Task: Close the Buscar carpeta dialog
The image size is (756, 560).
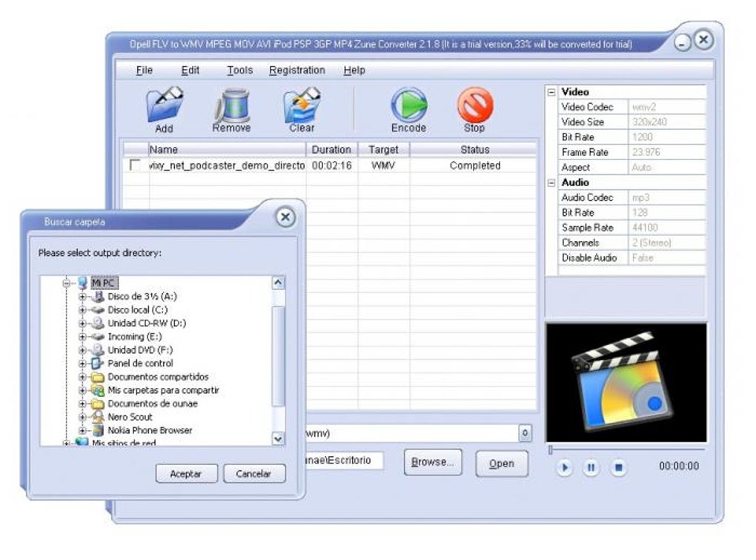Action: 285,217
